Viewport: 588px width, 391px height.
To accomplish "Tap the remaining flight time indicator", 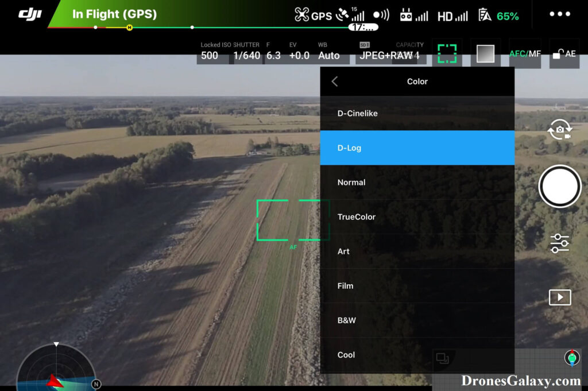I will (x=363, y=28).
